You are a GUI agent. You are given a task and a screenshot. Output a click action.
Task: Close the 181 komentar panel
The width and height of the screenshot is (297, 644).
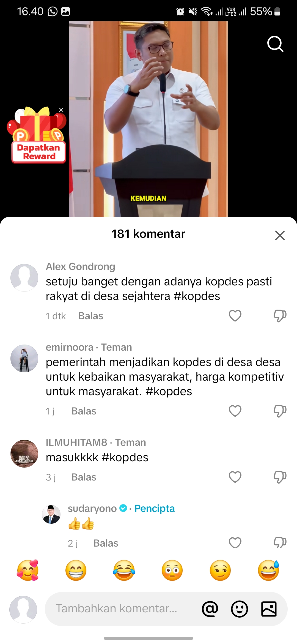(280, 235)
